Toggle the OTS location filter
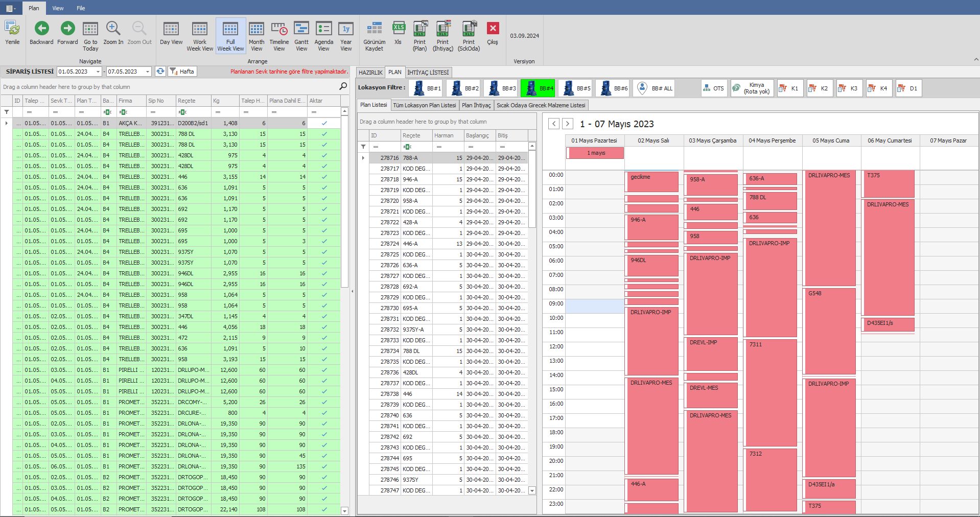The height and width of the screenshot is (517, 980). click(x=714, y=88)
